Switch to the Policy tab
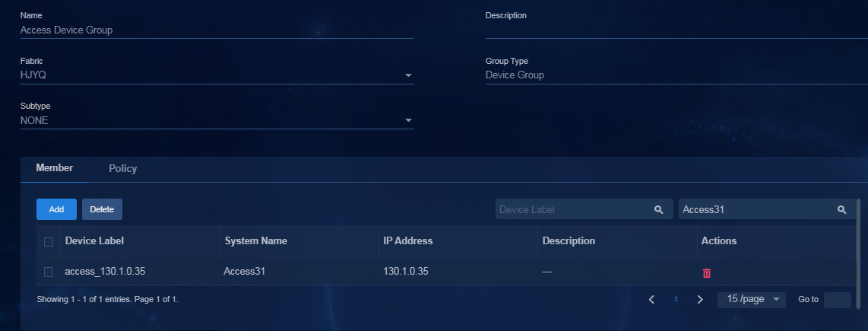 (x=123, y=169)
